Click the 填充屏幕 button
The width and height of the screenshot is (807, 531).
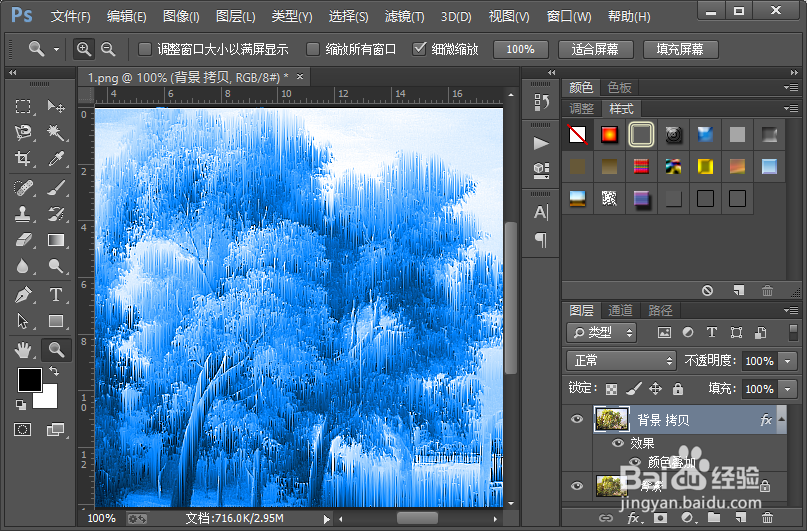click(680, 49)
